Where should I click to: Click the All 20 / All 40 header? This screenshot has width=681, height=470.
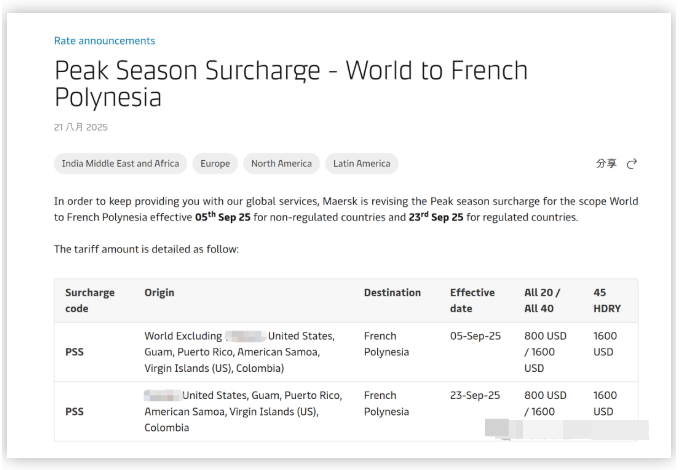pos(542,300)
